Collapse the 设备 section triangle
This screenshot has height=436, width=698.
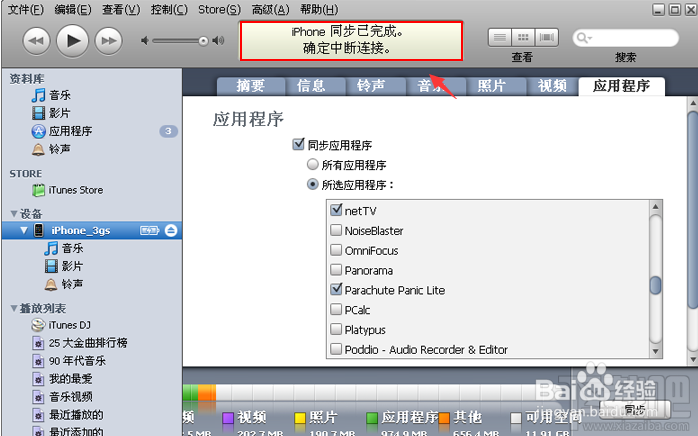(14, 214)
